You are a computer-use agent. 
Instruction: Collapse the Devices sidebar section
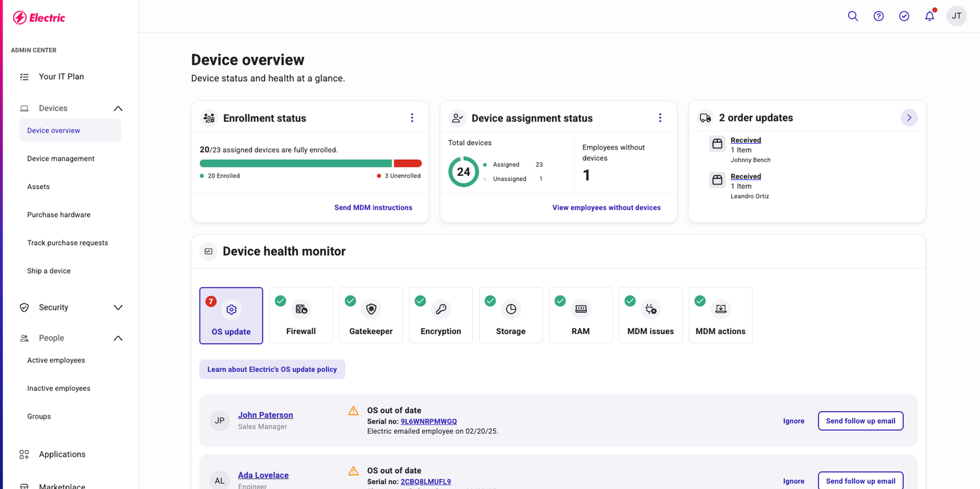[118, 109]
